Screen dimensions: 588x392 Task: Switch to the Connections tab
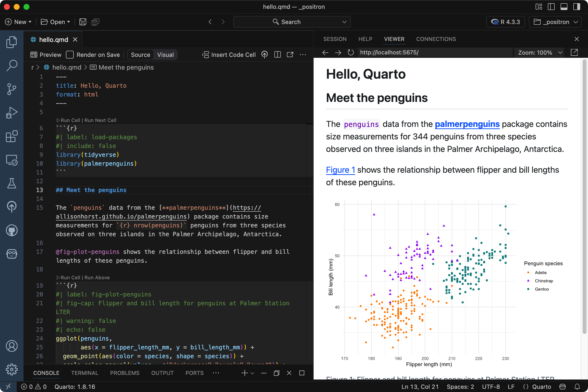(x=436, y=39)
